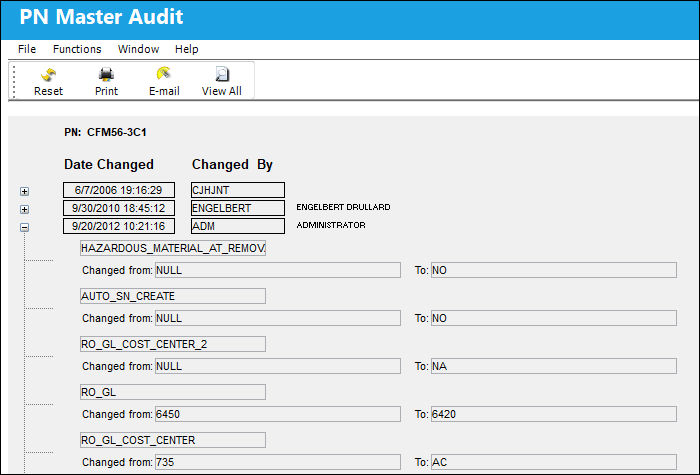Select the 6/7/2006 19:16:29 date field
The image size is (700, 475).
pos(119,190)
